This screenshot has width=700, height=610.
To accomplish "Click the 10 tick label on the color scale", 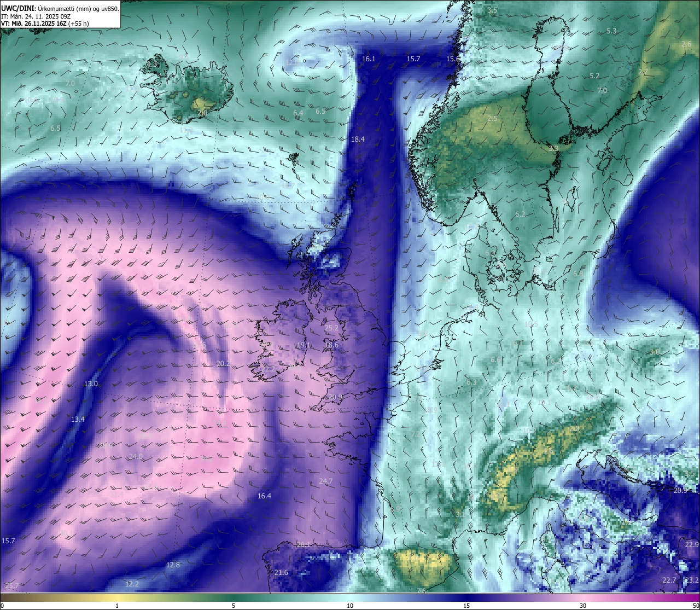I will point(350,606).
